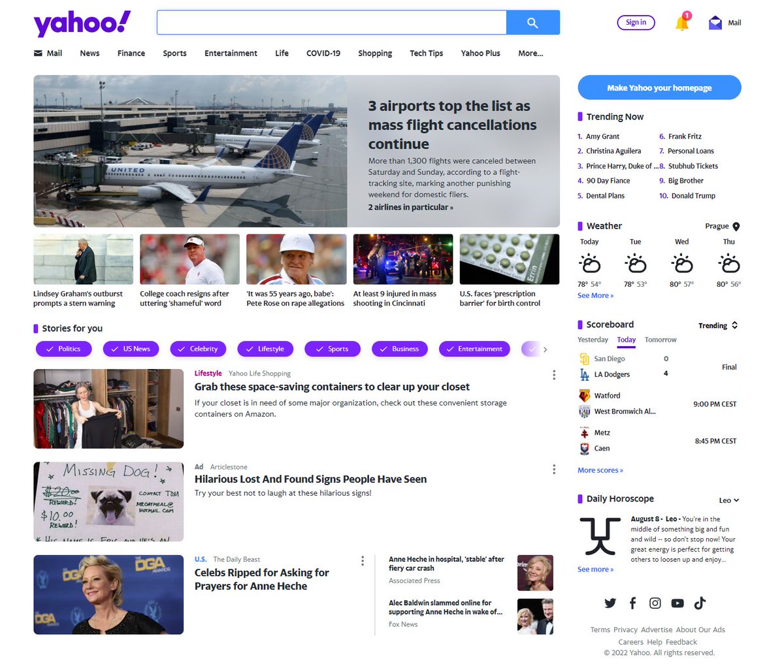Deselect the Business topic pill
This screenshot has width=784, height=672.
click(x=399, y=349)
